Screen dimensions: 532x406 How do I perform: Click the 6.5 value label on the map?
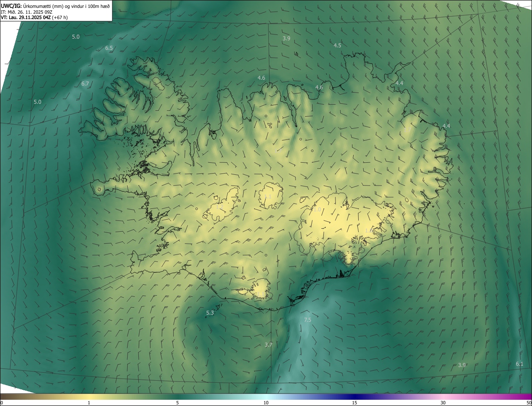point(109,48)
